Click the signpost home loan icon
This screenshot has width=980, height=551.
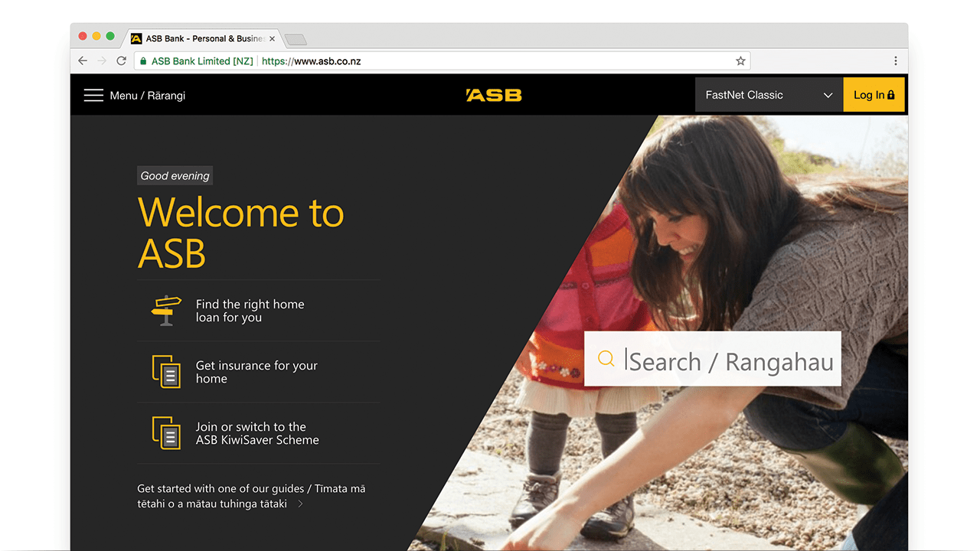pos(166,310)
